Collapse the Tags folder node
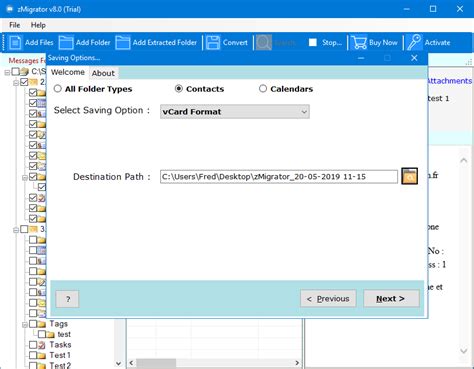 click(x=24, y=325)
